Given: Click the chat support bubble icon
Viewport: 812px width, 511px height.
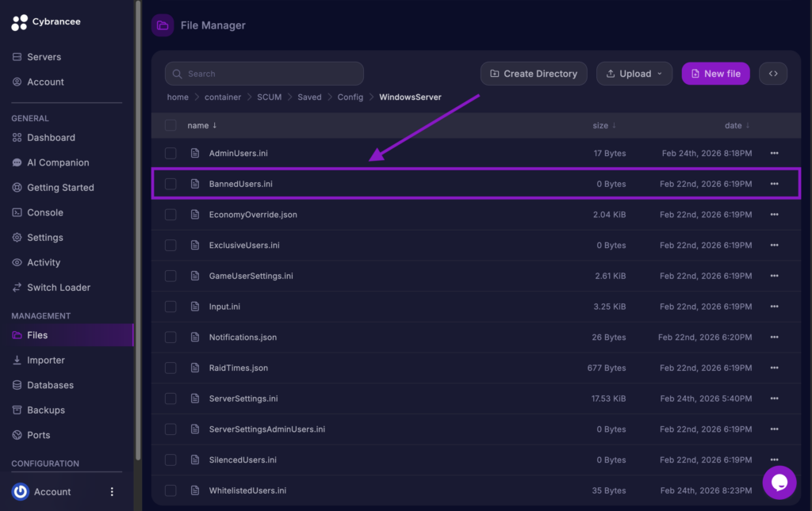Looking at the screenshot, I should coord(779,482).
